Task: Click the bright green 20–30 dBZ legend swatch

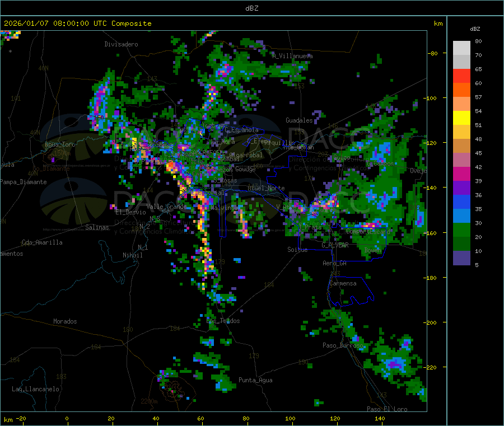Action: tap(461, 230)
